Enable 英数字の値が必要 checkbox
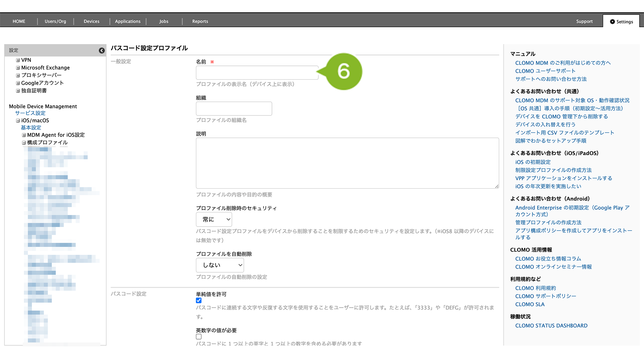This screenshot has height=362, width=644. 199,337
